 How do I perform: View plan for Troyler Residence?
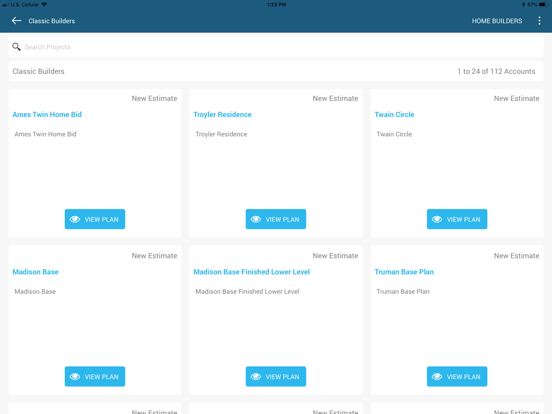pos(276,219)
